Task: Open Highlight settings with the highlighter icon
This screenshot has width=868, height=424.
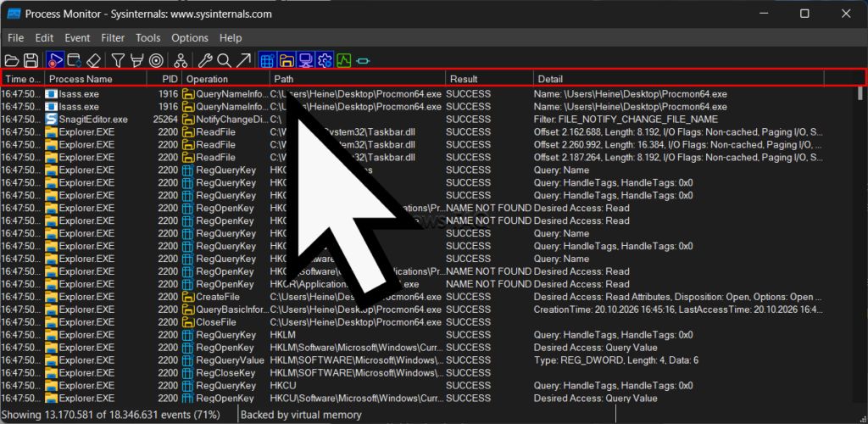Action: point(136,60)
